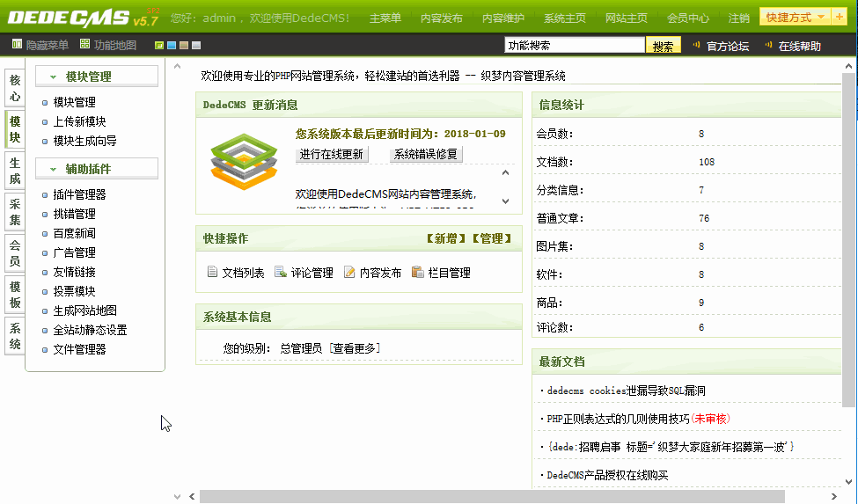Click the 功能地图 label

pyautogui.click(x=115, y=46)
